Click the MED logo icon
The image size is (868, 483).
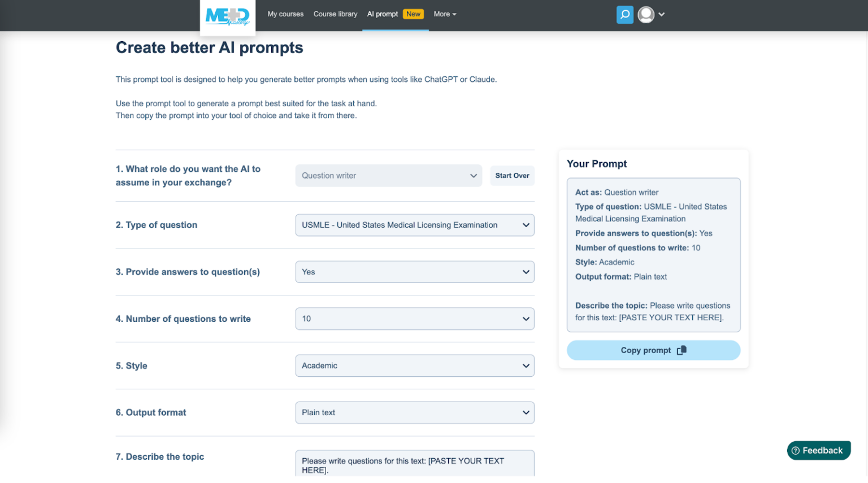point(227,16)
